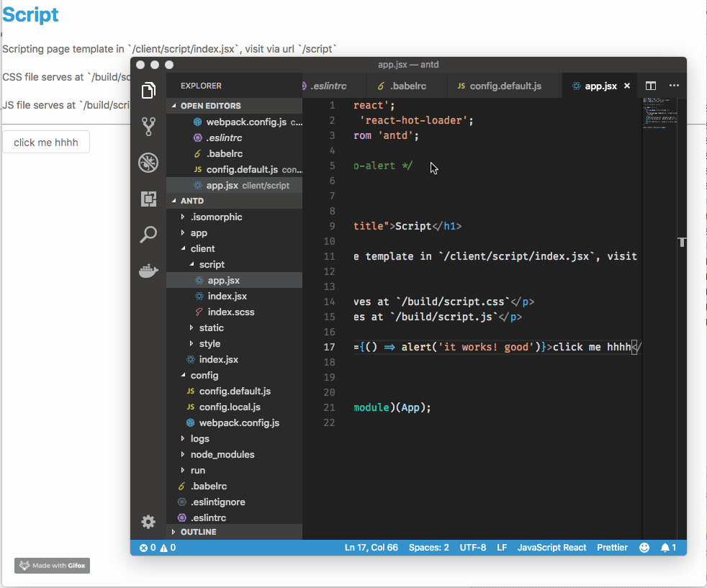
Task: Click line number 9 in gutter
Action: click(x=332, y=226)
